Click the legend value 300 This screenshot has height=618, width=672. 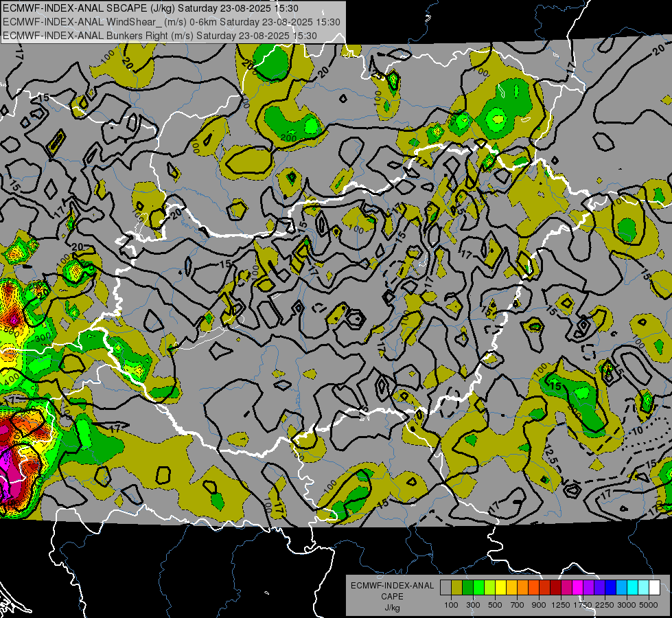[473, 605]
